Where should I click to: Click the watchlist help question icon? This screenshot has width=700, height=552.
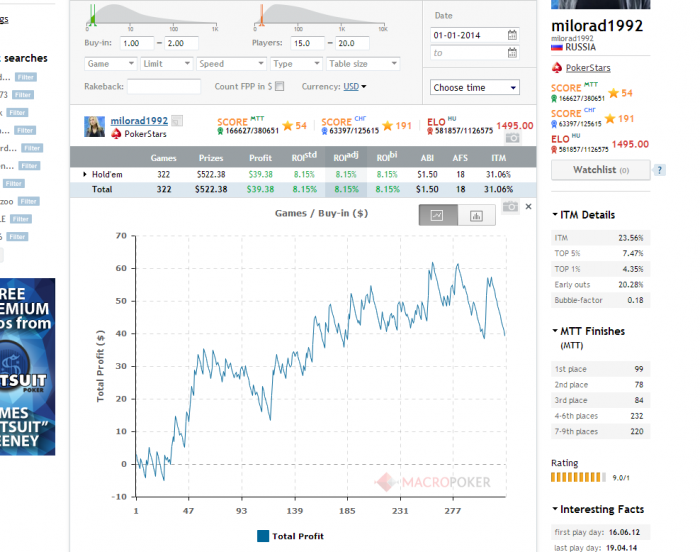659,170
